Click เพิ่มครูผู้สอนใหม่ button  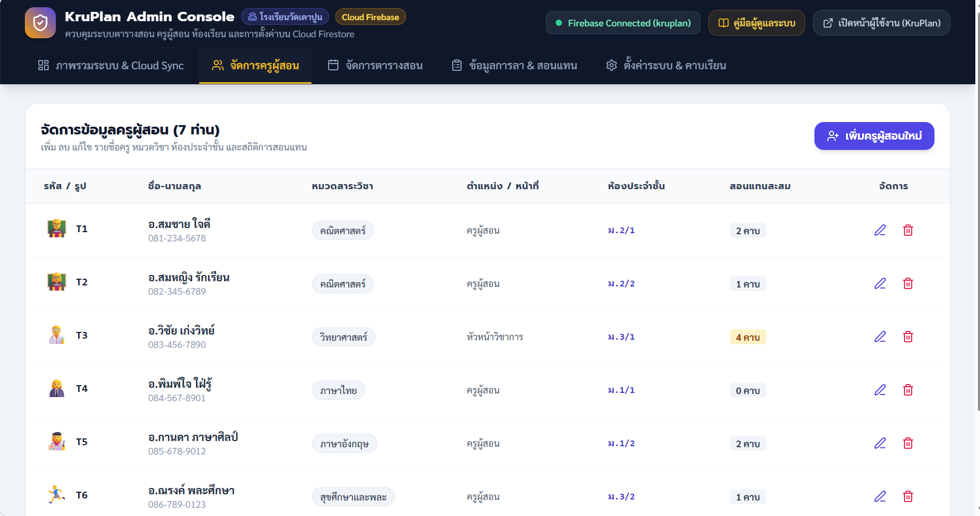pos(874,136)
